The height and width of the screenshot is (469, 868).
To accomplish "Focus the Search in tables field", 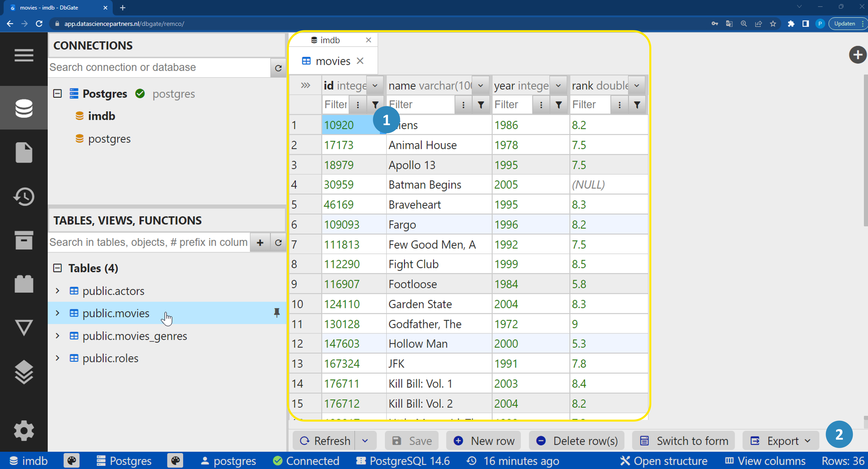I will coord(149,242).
